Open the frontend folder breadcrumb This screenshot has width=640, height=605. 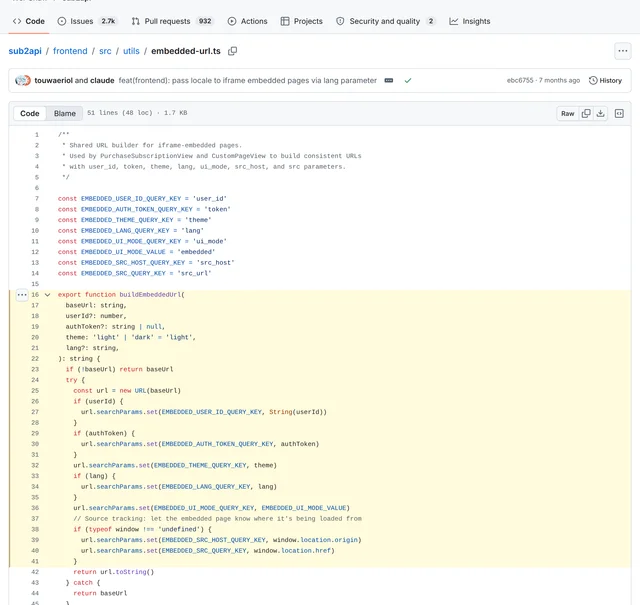pos(70,51)
